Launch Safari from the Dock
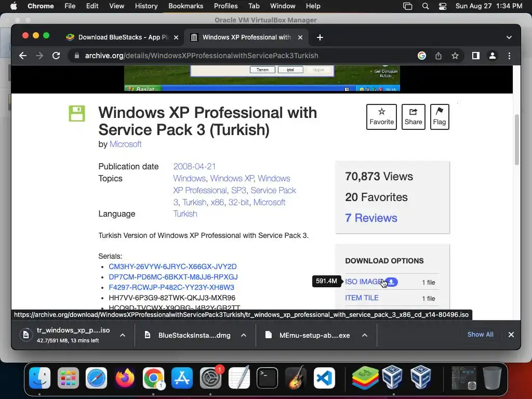 (x=96, y=378)
